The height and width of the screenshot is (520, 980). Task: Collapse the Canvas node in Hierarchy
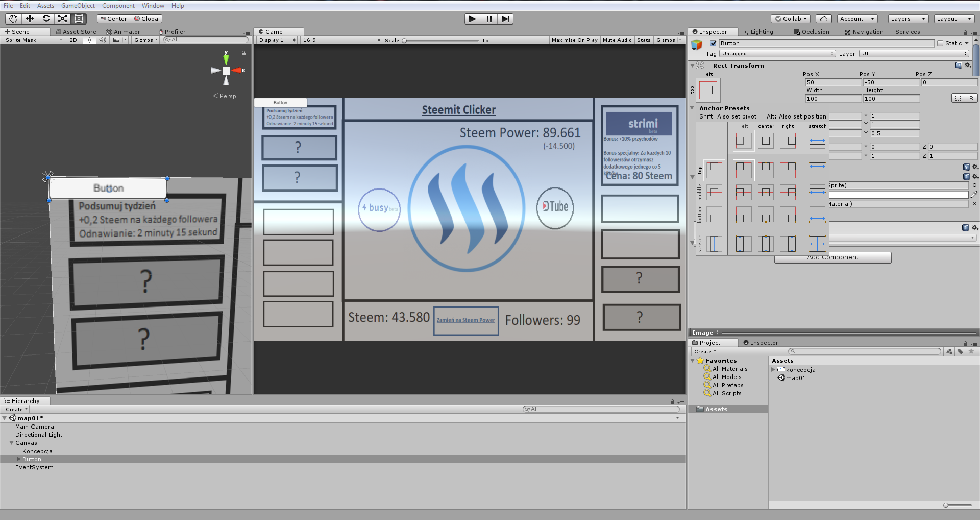11,443
